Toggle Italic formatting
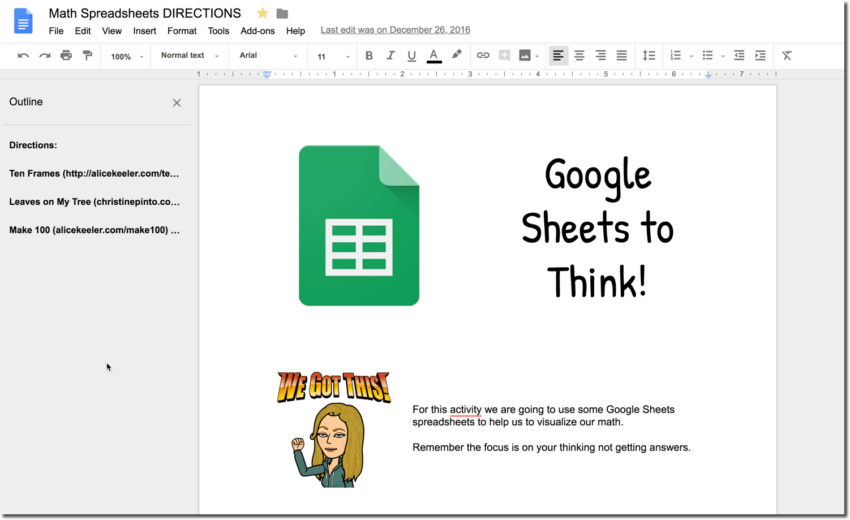The image size is (850, 520). point(390,55)
